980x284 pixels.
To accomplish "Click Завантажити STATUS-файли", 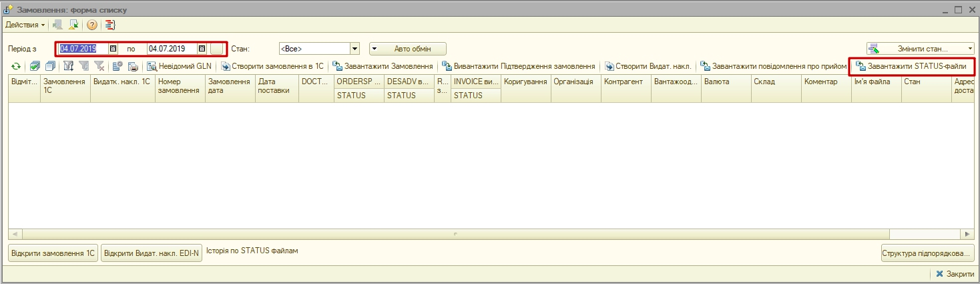I will (911, 66).
